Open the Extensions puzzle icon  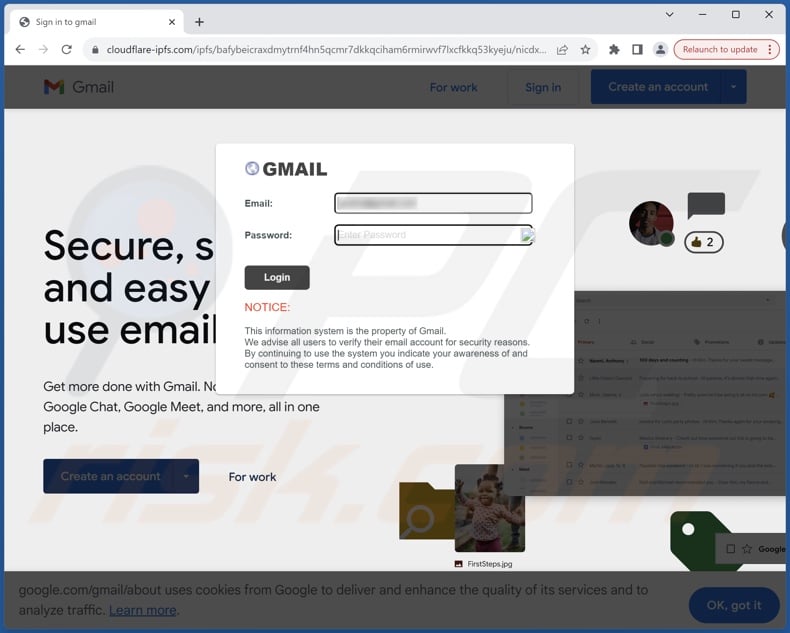click(614, 49)
